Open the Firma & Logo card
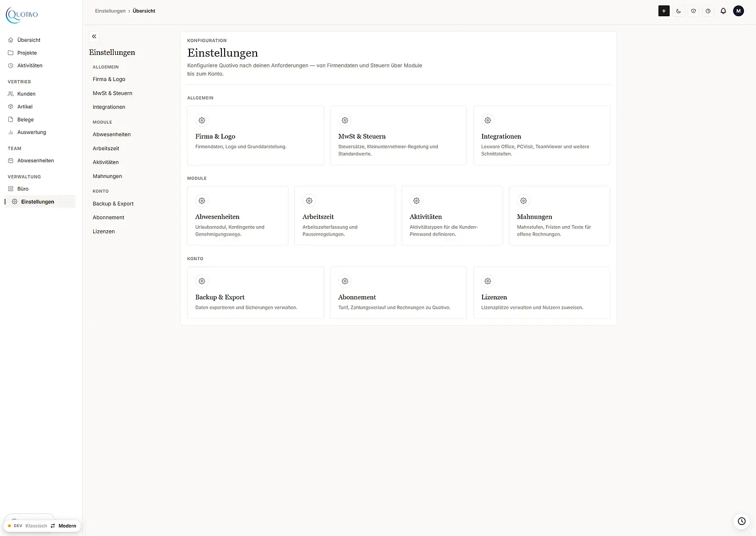The height and width of the screenshot is (536, 756). tap(255, 136)
